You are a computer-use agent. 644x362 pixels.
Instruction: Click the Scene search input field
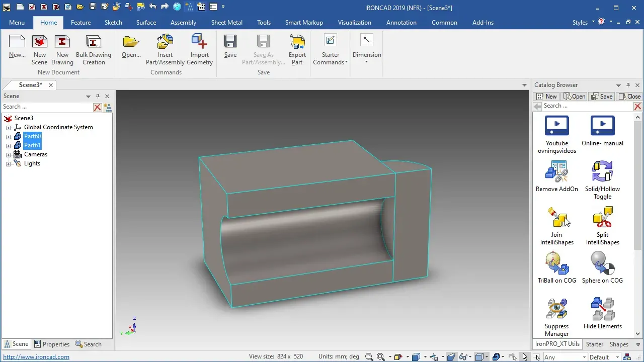[47, 107]
